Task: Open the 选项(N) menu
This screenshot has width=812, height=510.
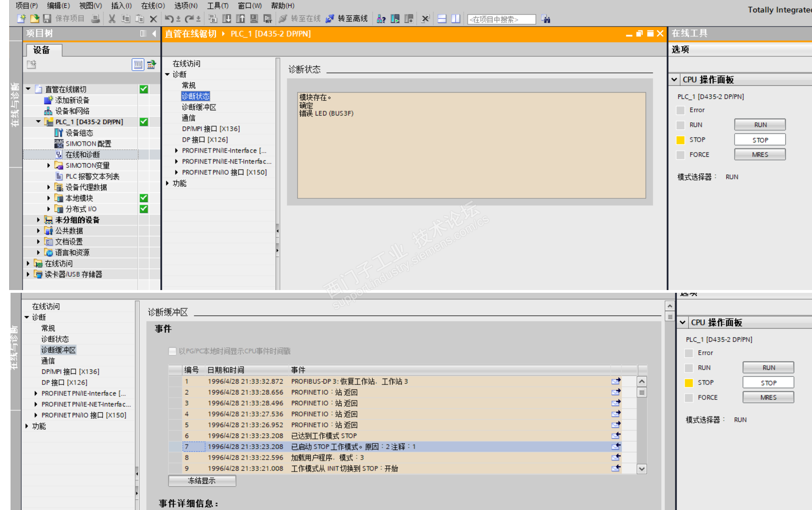Action: [186, 5]
